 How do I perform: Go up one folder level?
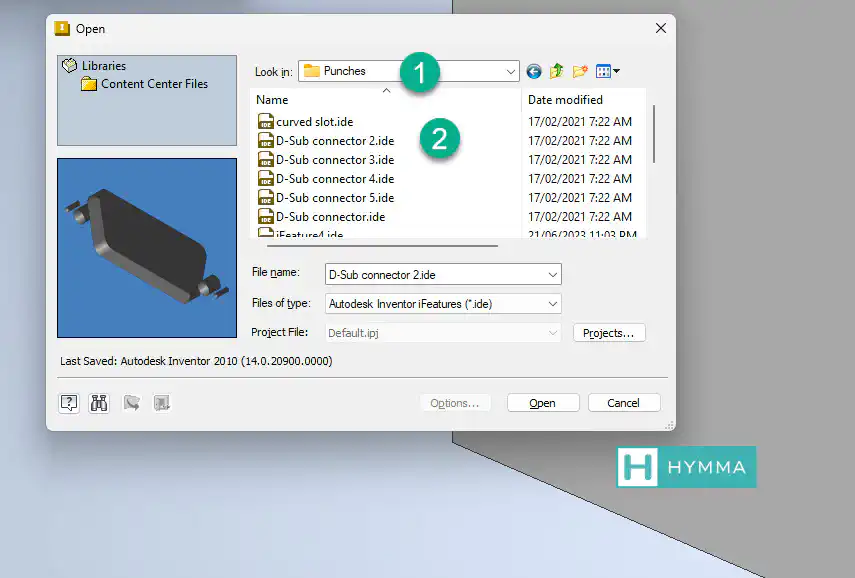[556, 71]
